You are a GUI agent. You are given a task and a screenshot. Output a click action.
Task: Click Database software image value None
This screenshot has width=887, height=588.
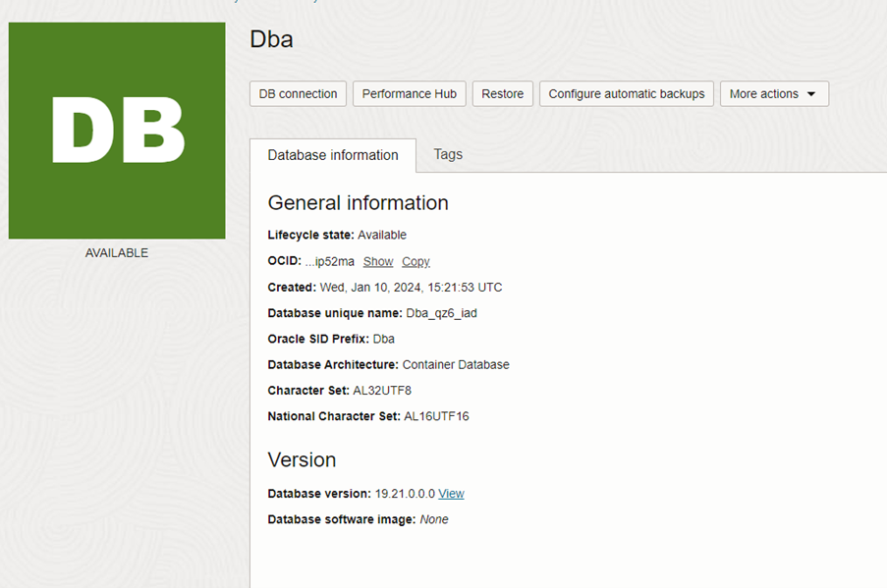[434, 519]
